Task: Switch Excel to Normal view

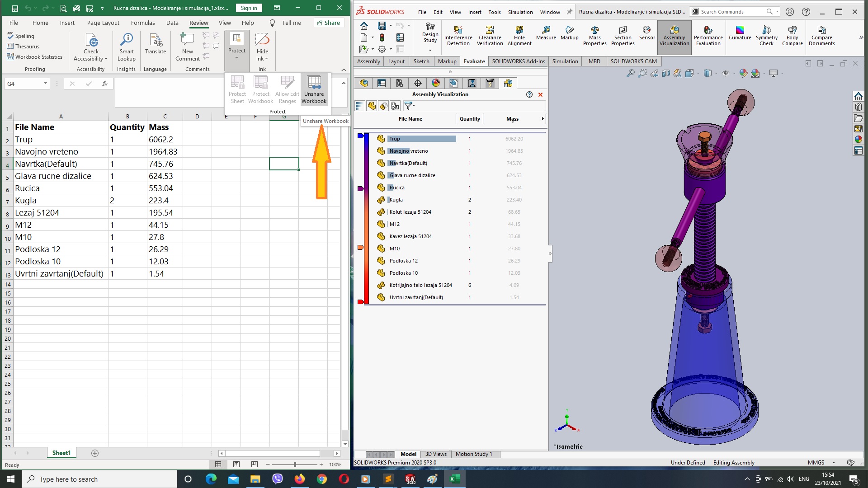Action: (218, 465)
